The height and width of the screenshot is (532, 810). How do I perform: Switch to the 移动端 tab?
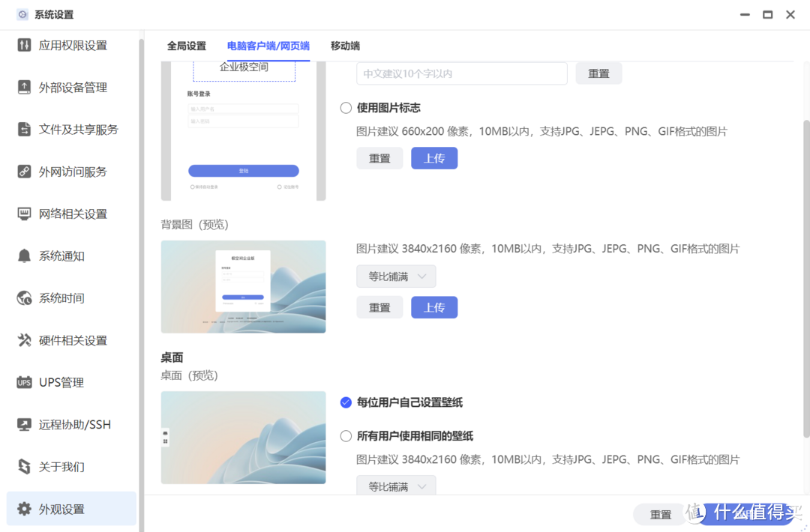coord(344,46)
